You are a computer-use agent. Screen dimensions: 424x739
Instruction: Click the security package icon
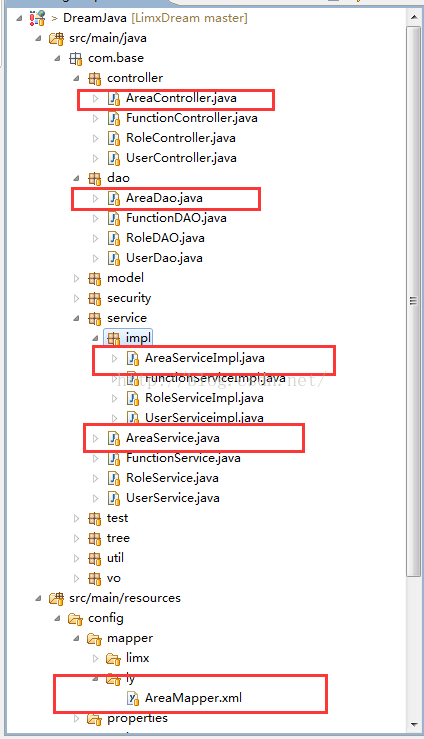tap(94, 298)
